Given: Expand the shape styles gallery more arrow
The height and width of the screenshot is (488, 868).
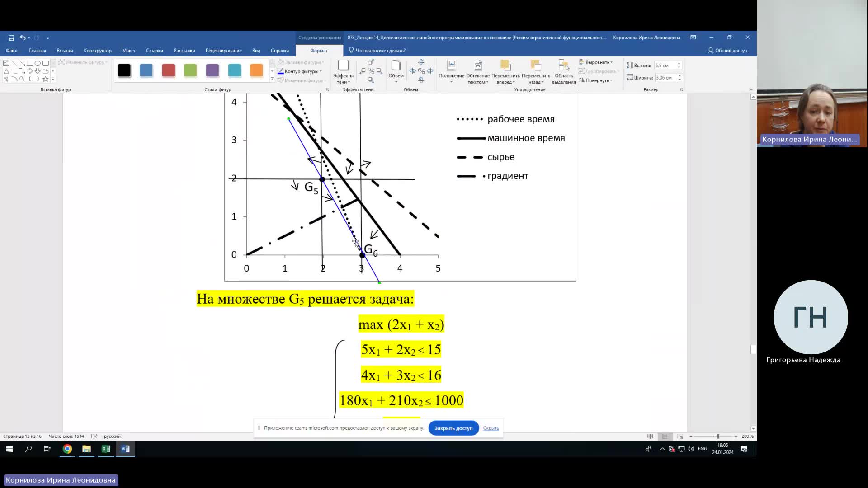Looking at the screenshot, I should (272, 79).
